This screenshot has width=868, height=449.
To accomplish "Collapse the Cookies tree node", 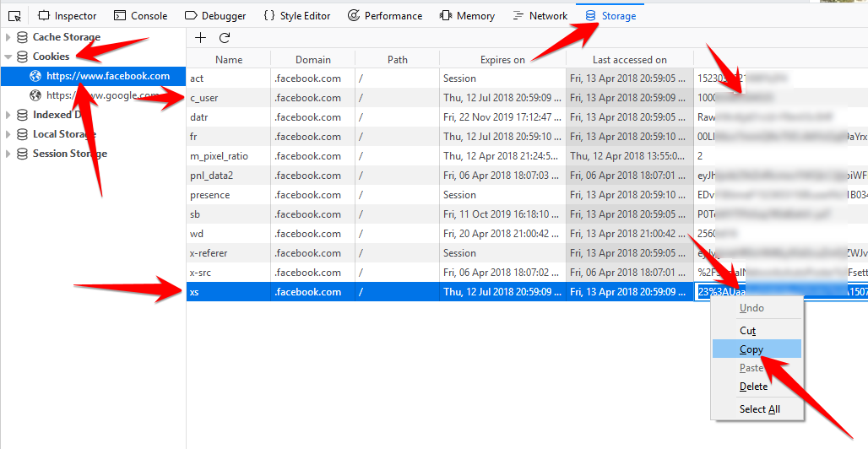I will coord(8,57).
